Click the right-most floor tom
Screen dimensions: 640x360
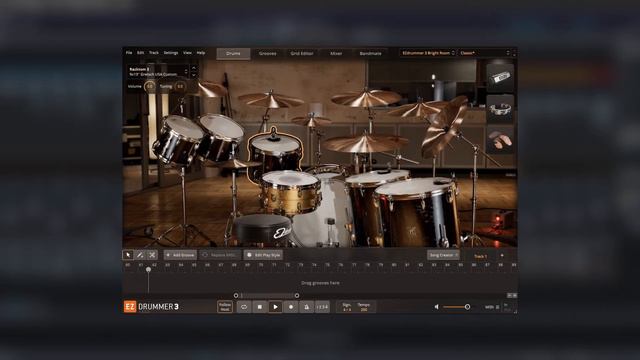click(x=417, y=213)
